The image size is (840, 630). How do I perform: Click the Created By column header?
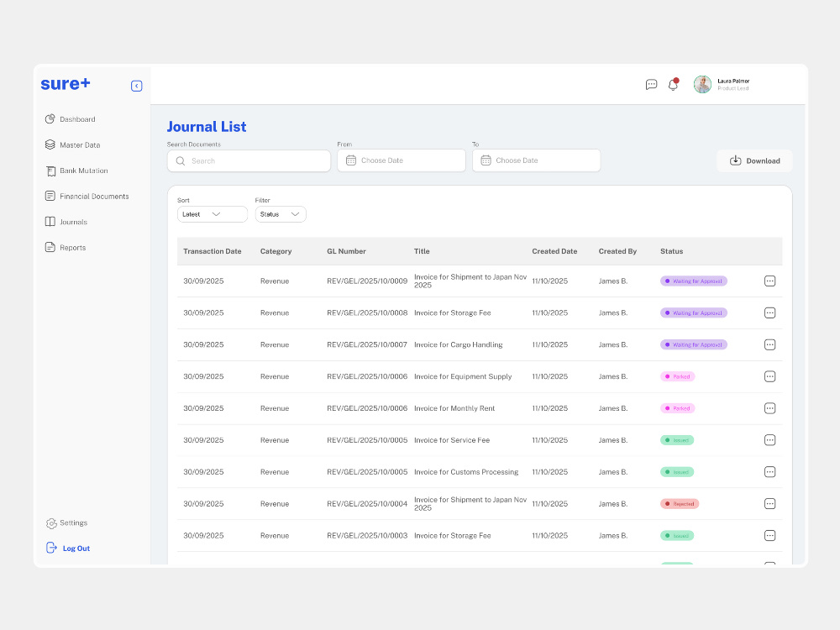(x=617, y=251)
